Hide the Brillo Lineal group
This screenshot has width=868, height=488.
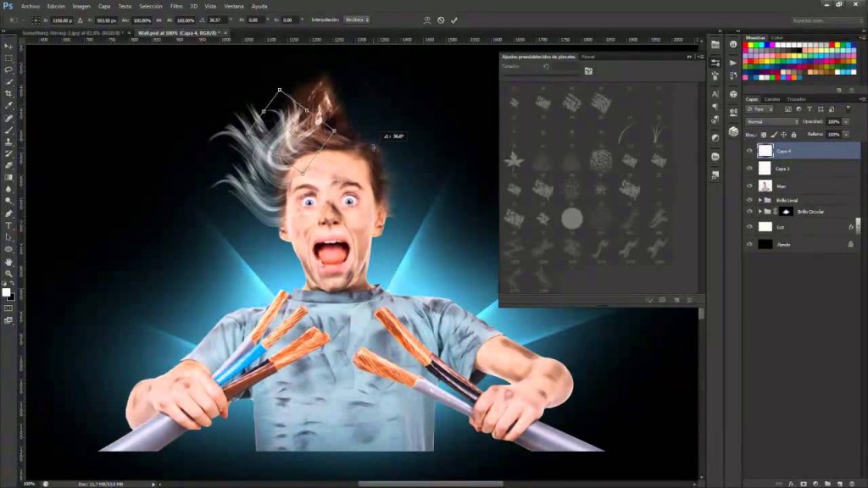749,200
